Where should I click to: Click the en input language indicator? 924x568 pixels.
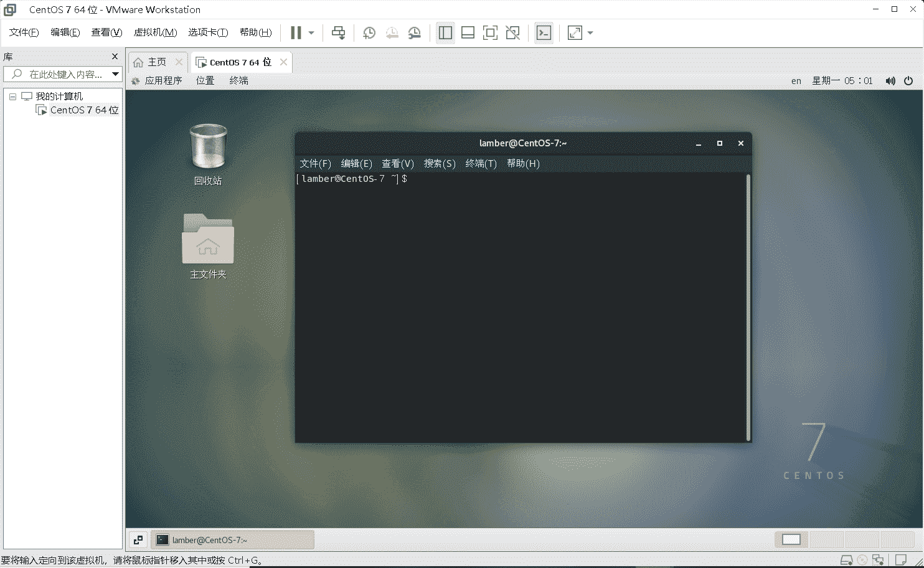796,81
